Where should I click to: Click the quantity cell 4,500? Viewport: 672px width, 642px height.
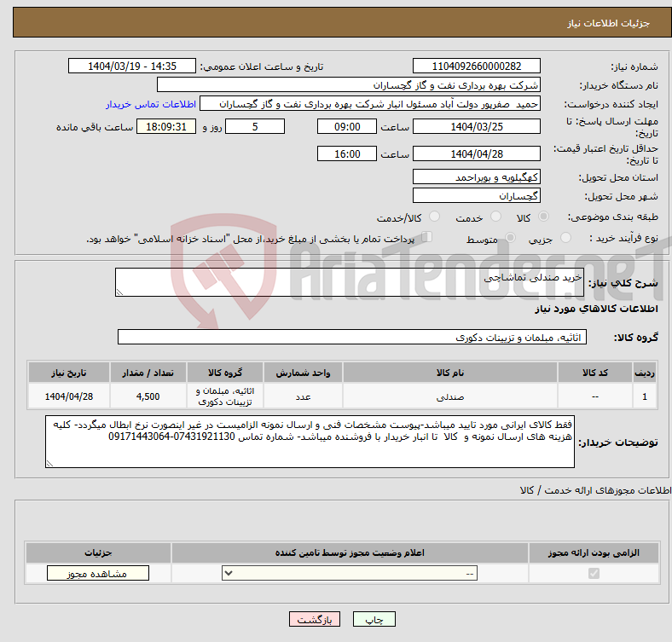148,396
